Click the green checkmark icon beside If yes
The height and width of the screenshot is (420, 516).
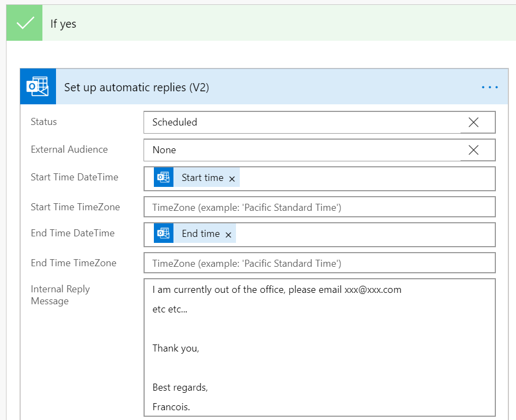tap(24, 24)
